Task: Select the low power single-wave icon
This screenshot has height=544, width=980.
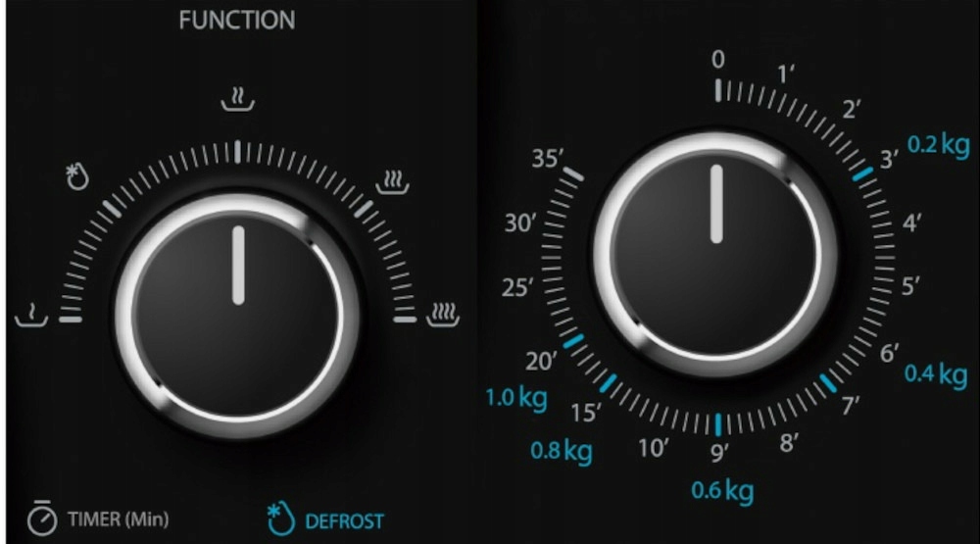Action: [31, 316]
